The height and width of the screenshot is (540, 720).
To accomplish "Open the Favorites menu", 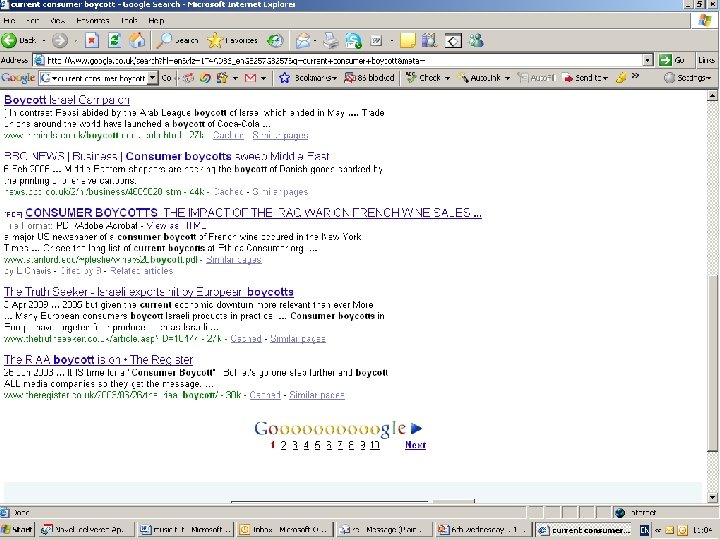I will [x=93, y=21].
